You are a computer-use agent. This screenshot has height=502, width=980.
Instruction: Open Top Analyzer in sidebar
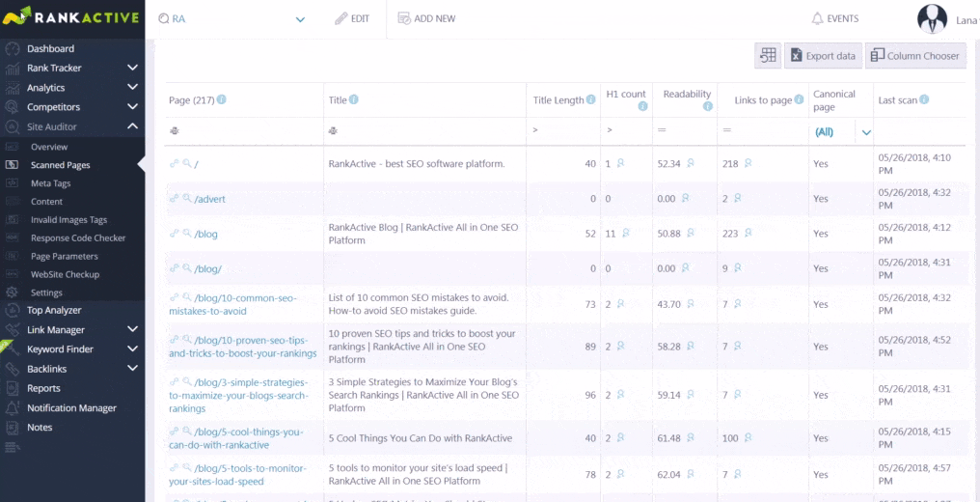point(54,310)
